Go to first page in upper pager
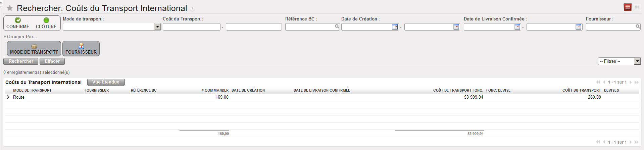Screen dimensions: 644x150 598,82
